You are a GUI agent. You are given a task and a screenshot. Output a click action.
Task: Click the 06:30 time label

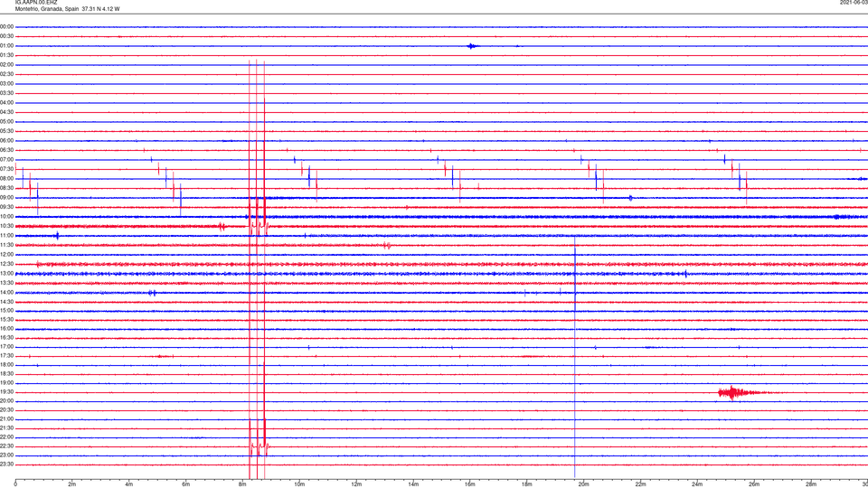click(x=6, y=150)
